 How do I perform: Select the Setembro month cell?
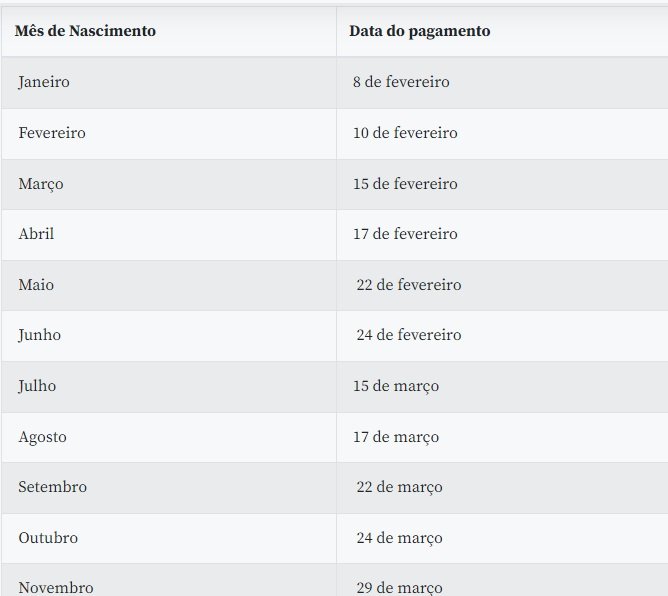tap(52, 487)
